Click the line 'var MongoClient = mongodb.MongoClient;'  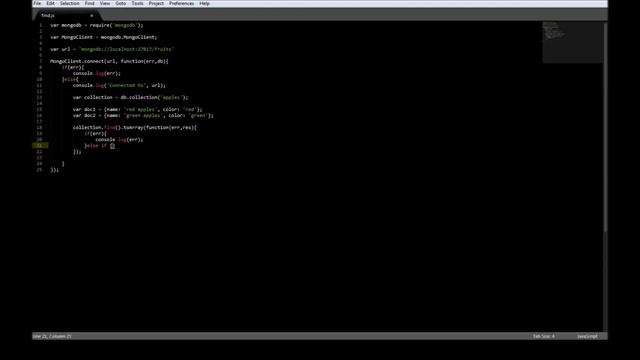[x=104, y=37]
